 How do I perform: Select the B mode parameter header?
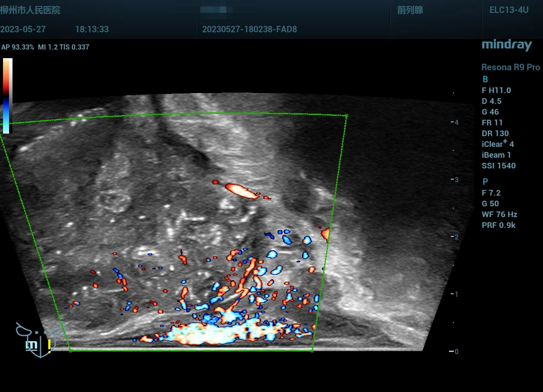coord(485,79)
